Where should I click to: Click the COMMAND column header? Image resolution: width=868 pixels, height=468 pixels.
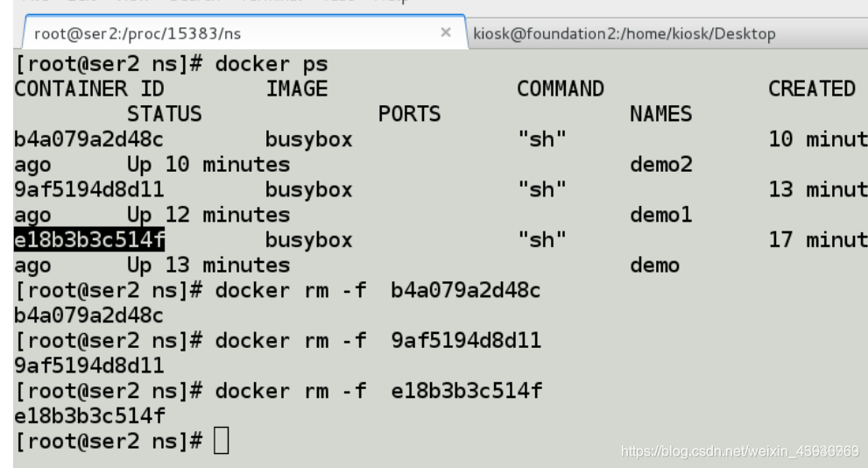(x=561, y=89)
